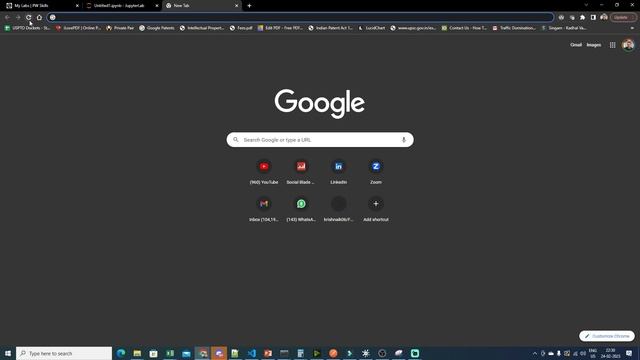Reload the current page
This screenshot has height=360, width=640.
coord(29,17)
